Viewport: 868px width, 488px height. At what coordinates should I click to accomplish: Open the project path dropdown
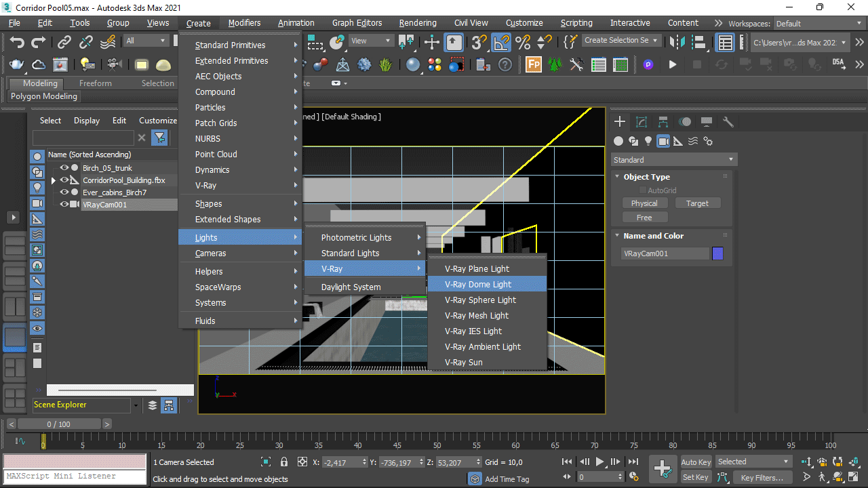801,42
